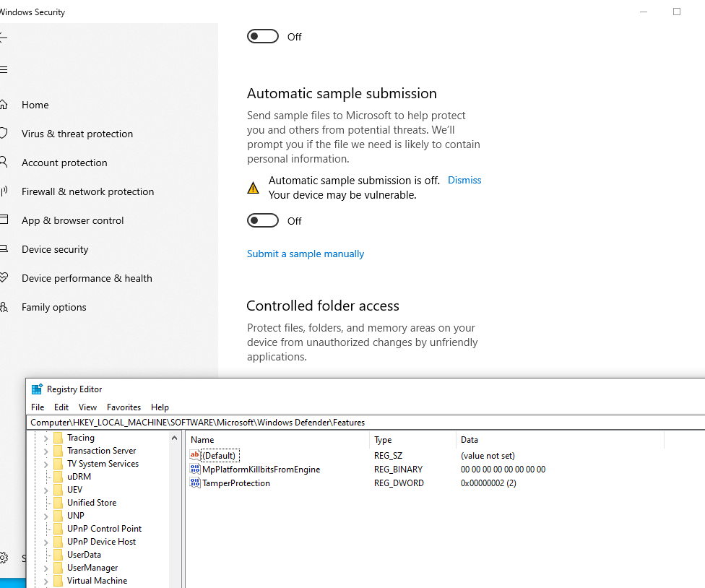
Task: Click the Registry Editor title bar icon
Action: tap(37, 389)
